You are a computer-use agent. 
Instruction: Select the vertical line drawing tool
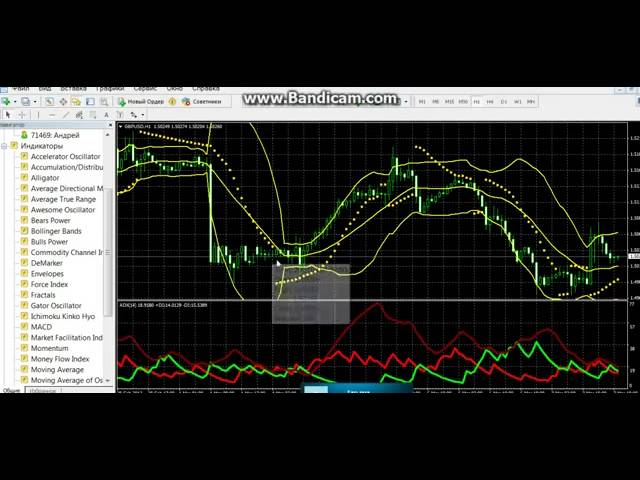[38, 115]
